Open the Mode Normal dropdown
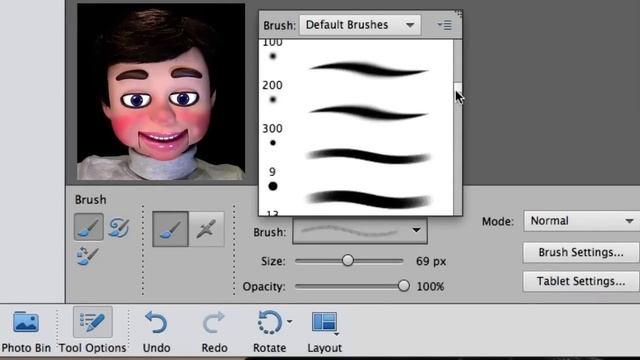 click(x=581, y=221)
